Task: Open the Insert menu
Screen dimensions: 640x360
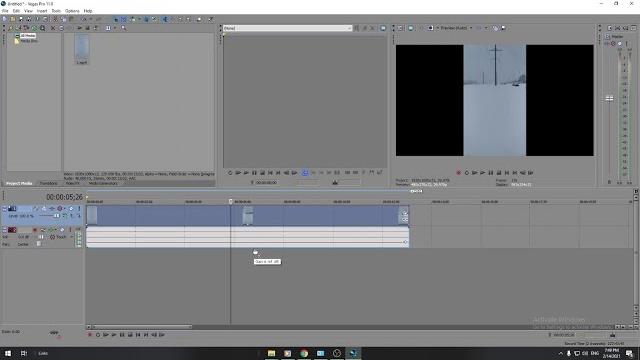Action: point(42,11)
